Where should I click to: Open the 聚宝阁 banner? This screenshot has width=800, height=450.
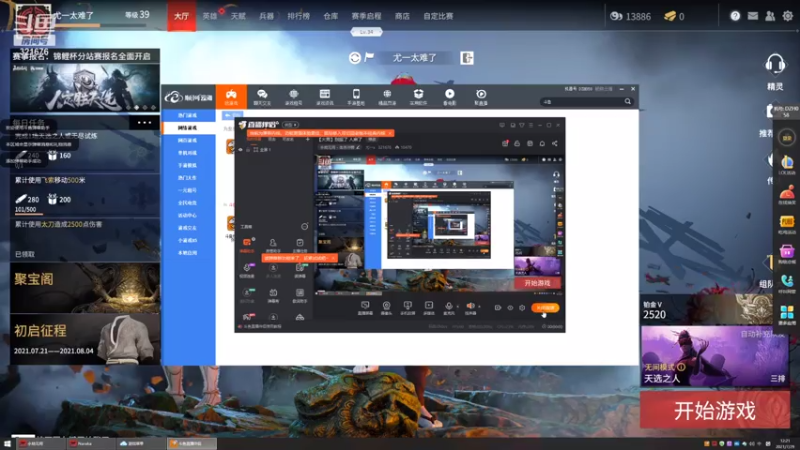tap(85, 288)
